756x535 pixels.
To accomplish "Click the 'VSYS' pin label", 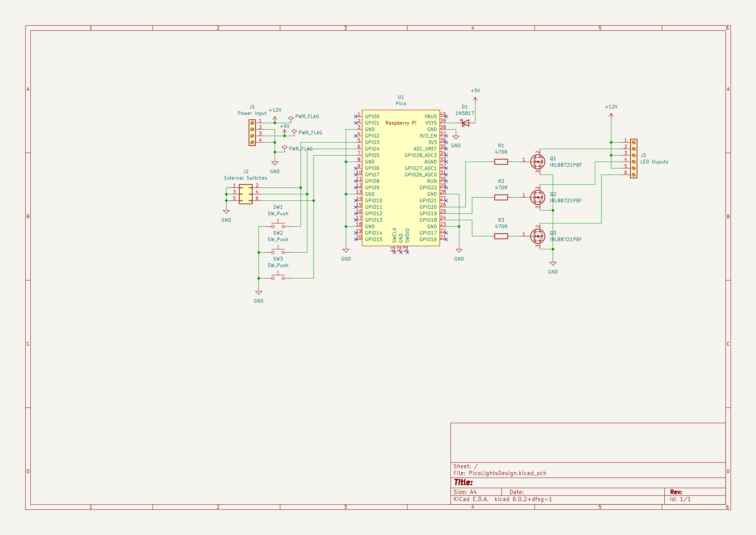I will (431, 123).
